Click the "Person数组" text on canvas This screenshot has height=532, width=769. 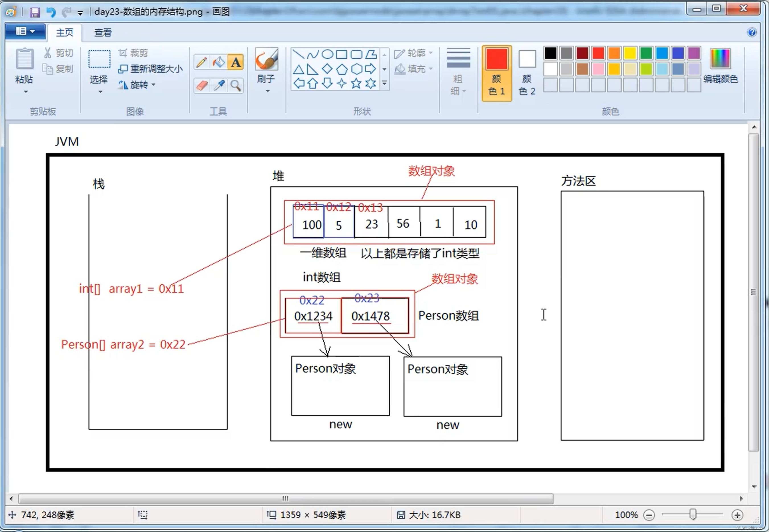point(449,315)
